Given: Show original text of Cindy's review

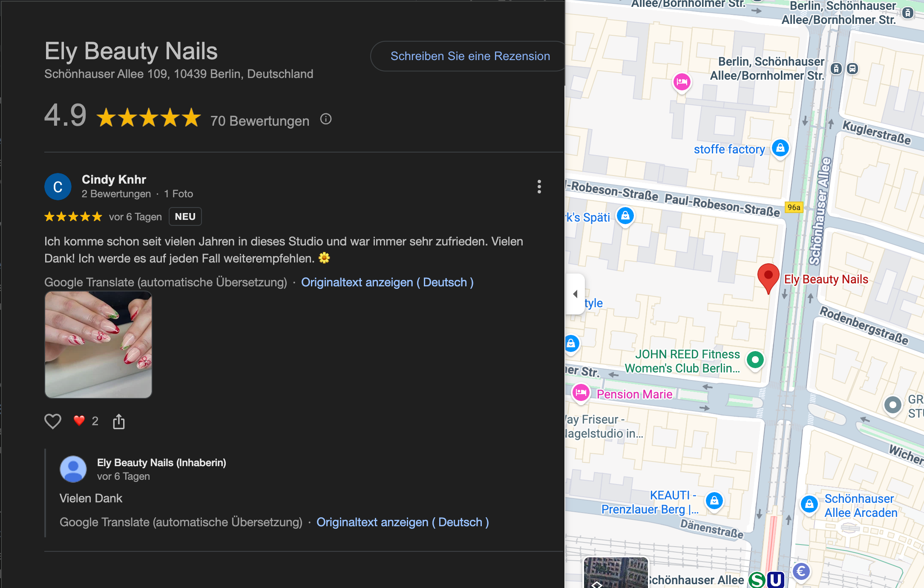Looking at the screenshot, I should pyautogui.click(x=387, y=282).
